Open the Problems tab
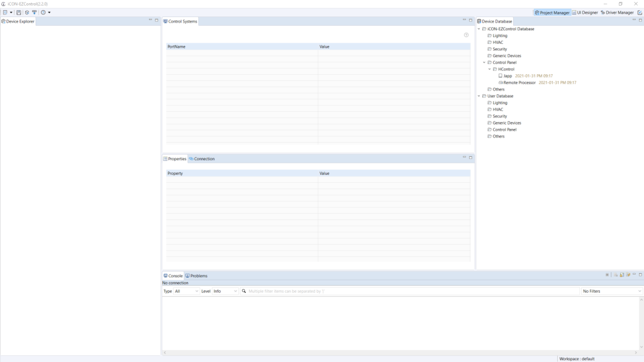 [197, 276]
